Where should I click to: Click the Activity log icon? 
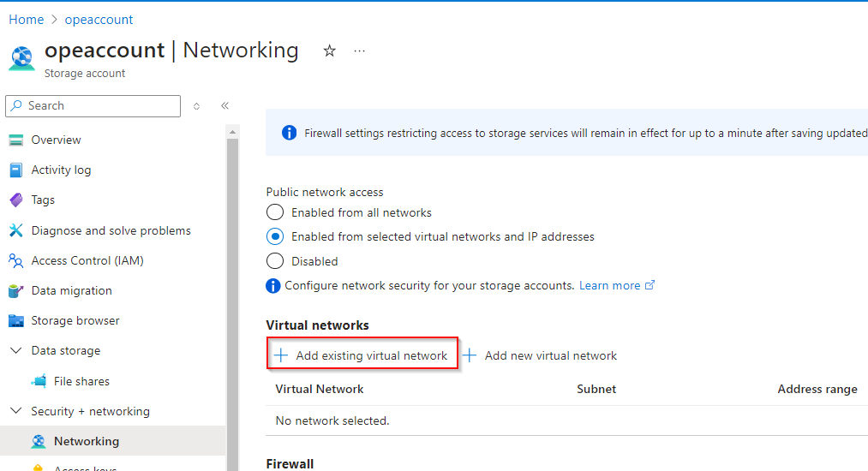point(15,170)
